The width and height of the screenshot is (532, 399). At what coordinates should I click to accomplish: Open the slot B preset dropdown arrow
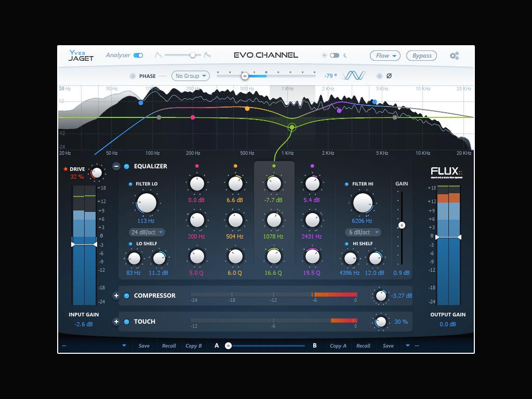408,345
